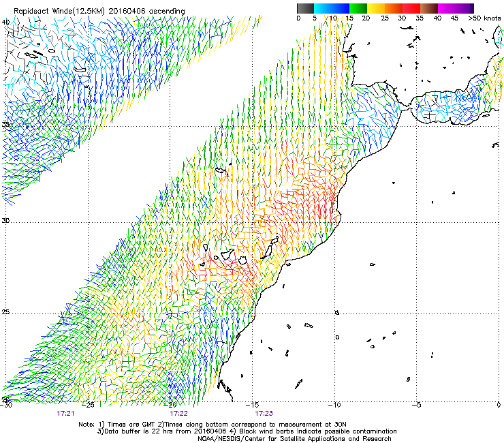Click the latitude axis label '35'

point(5,124)
